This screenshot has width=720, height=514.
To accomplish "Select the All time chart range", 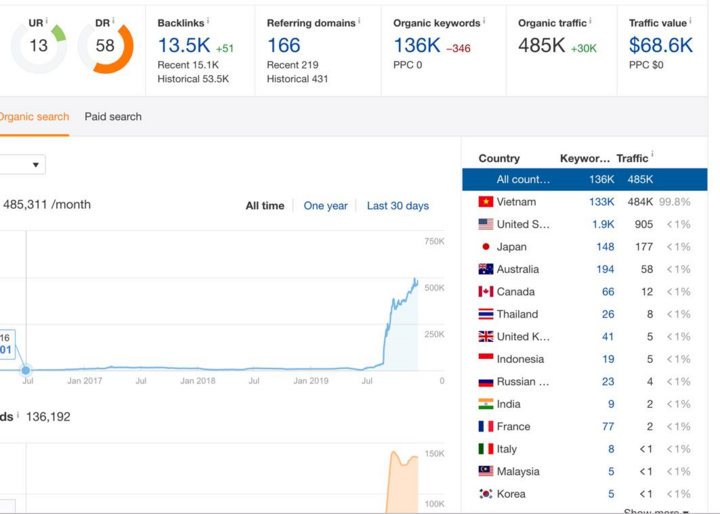I will (265, 206).
